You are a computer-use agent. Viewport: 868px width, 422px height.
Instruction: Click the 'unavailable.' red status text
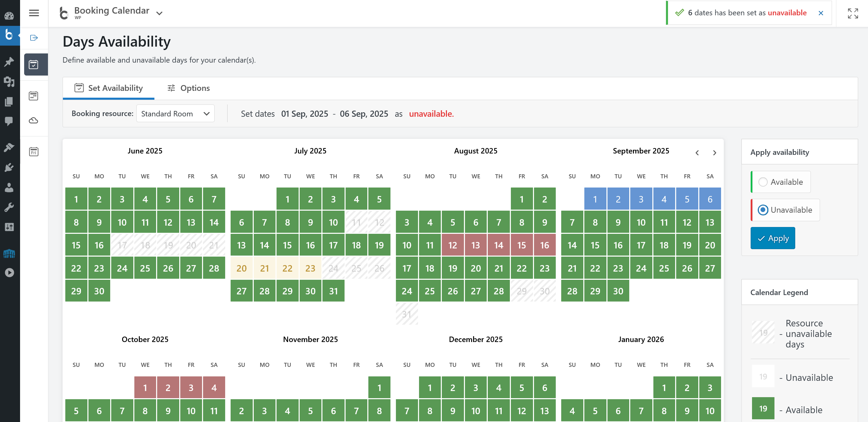[x=431, y=114]
